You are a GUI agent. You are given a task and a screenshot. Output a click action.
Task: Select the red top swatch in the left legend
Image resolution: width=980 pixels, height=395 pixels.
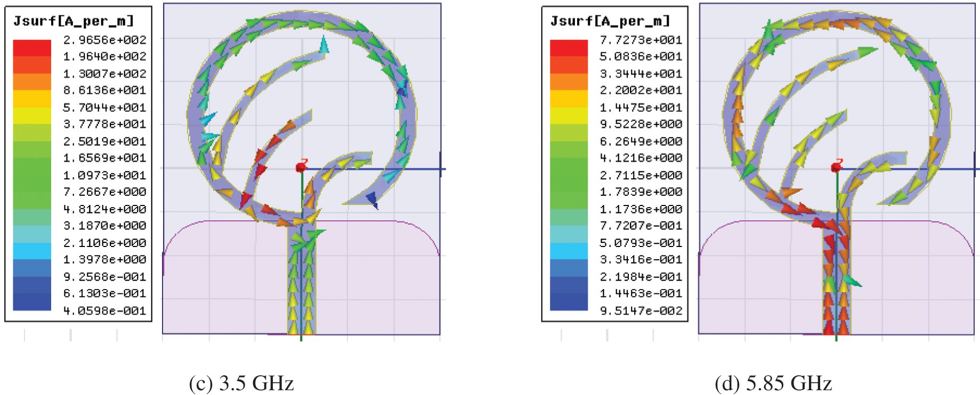click(32, 47)
